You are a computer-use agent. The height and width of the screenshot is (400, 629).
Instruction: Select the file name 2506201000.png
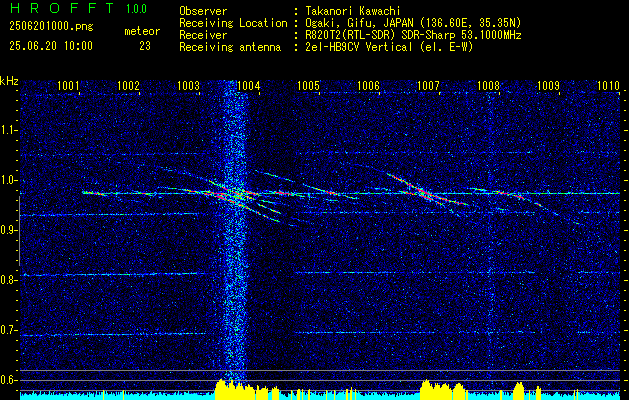tap(51, 27)
